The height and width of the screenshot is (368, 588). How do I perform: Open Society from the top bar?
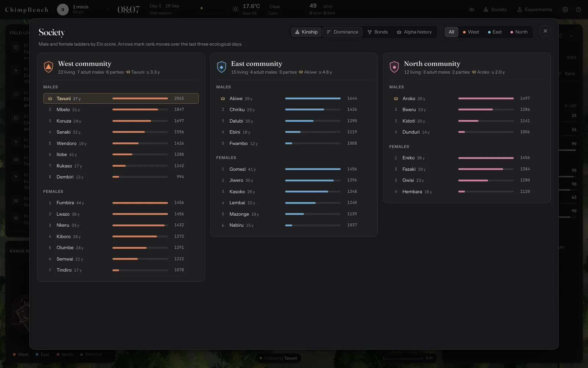pos(495,10)
